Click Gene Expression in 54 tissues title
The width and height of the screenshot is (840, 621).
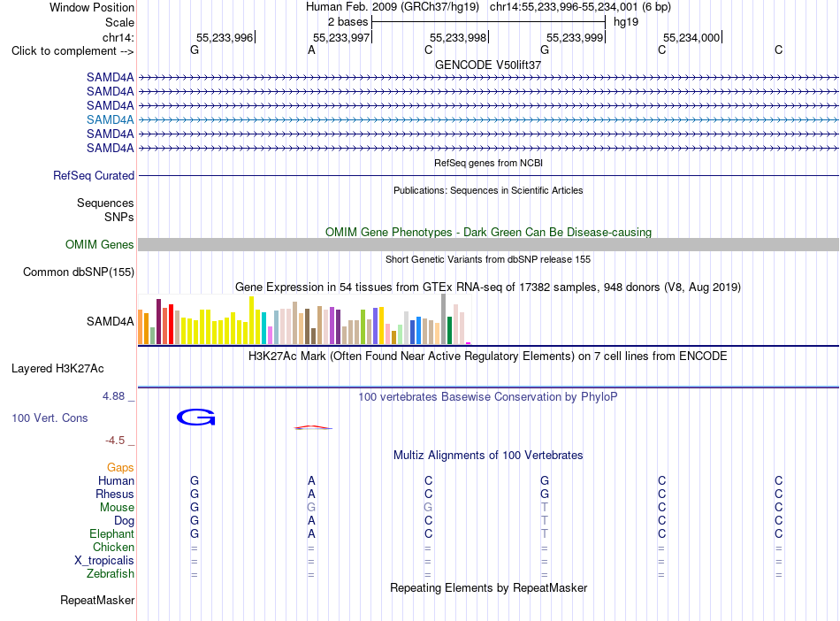(x=488, y=287)
